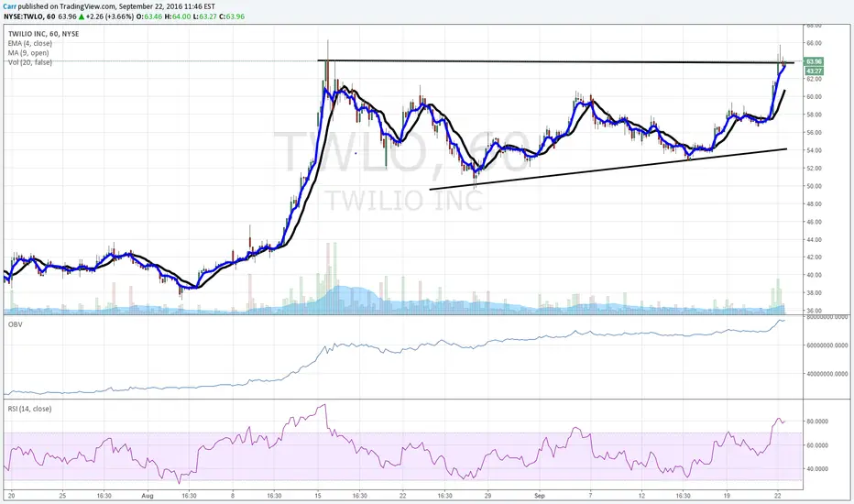Select the "TWILIO INC, 60, NYSE" chart legend

[x=44, y=34]
